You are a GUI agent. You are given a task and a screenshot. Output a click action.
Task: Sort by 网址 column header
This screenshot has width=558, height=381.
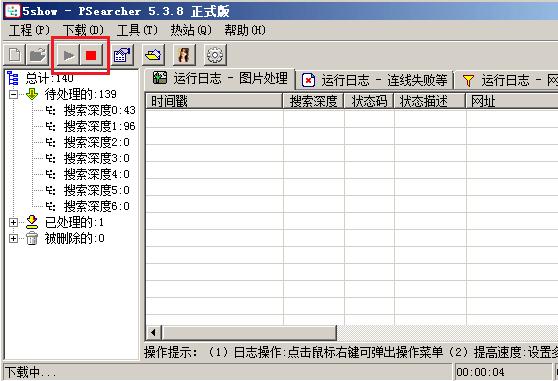pyautogui.click(x=512, y=101)
